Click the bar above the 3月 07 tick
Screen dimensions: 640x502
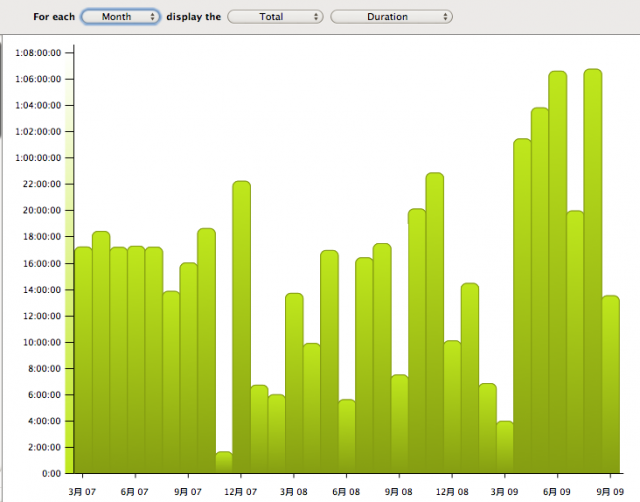[83, 360]
